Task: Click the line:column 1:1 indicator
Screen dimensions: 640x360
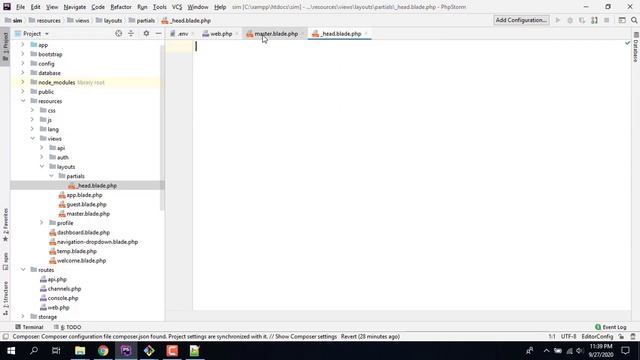Action: (552, 337)
